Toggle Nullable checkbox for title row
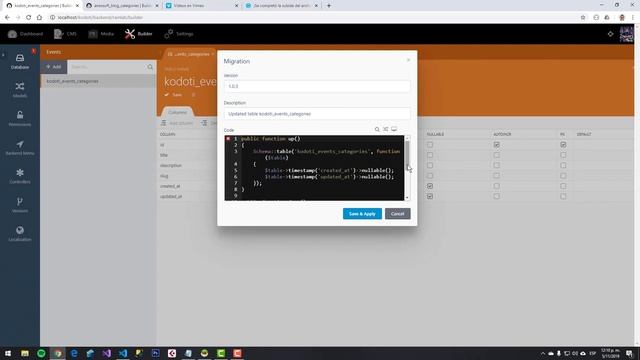The width and height of the screenshot is (640, 360). (430, 155)
